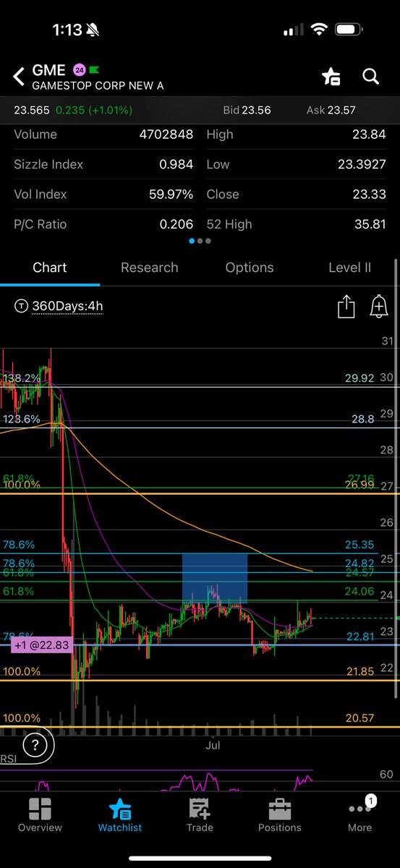Open the More menu with notification badge

(359, 815)
